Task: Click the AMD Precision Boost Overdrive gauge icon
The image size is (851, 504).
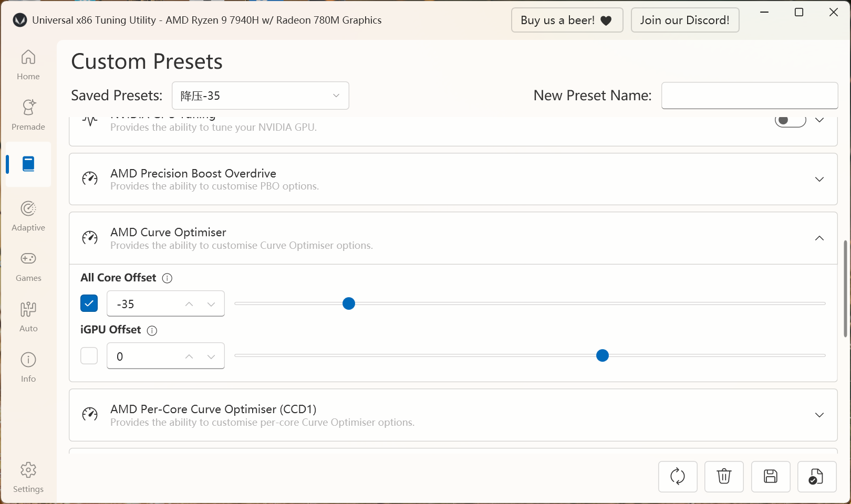Action: 90,179
